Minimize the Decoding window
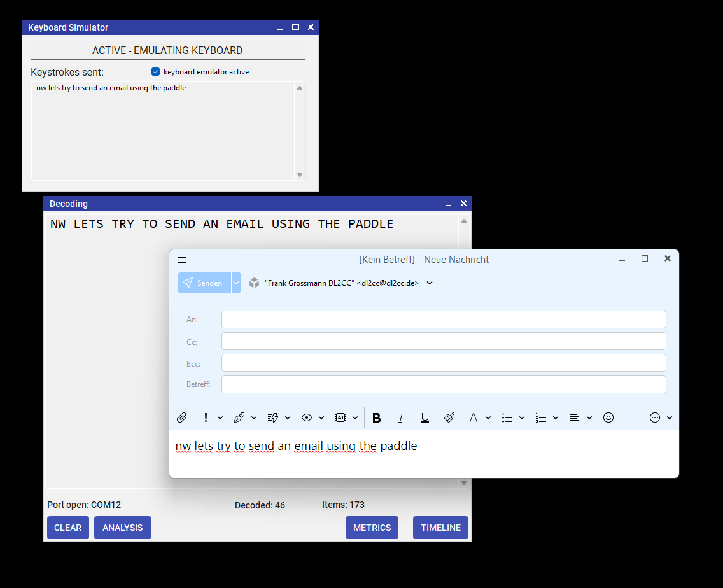The image size is (723, 588). (x=447, y=204)
